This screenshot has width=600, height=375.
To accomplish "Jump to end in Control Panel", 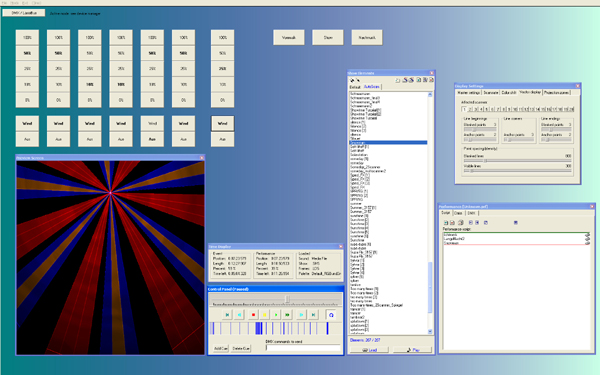I will [x=313, y=315].
